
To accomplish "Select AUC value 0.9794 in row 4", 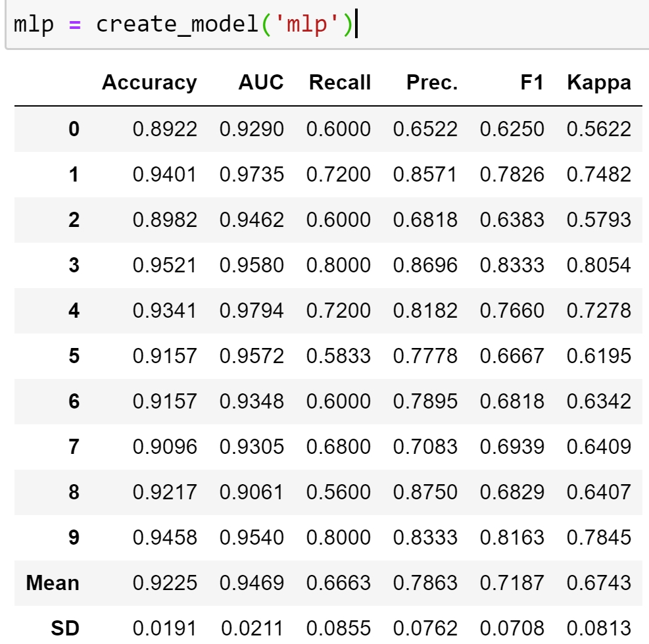I will (252, 310).
